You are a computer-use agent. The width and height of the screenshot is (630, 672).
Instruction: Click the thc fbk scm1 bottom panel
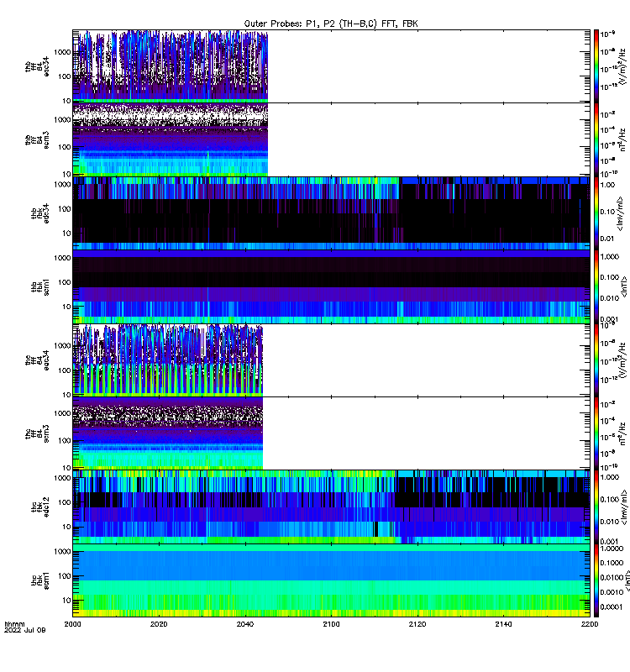pyautogui.click(x=331, y=580)
